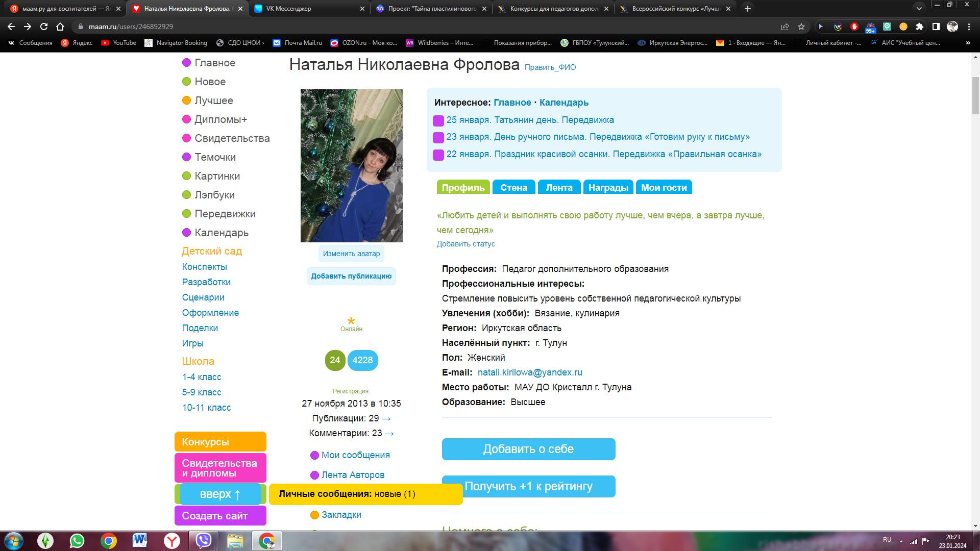Bookmark this page with the star icon
Viewport: 980px width, 551px height.
click(801, 27)
